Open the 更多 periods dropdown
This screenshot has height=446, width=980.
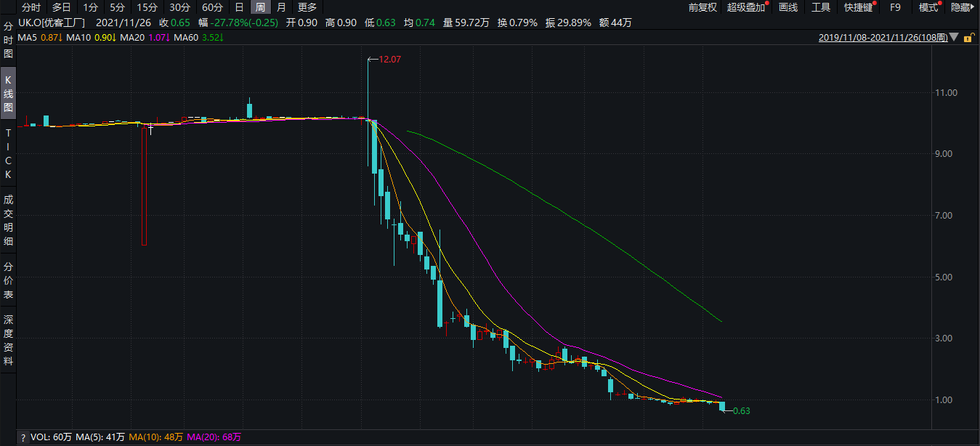coord(307,7)
